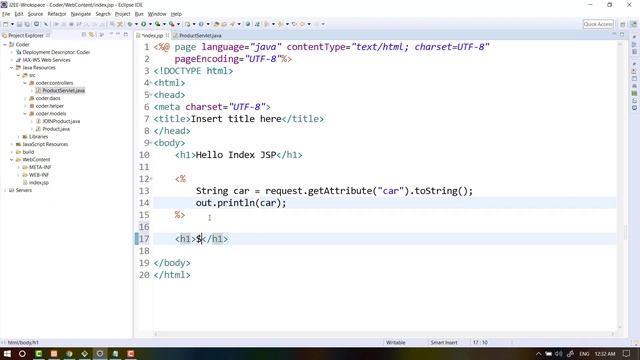Expand the Libraries node
640x360 pixels.
point(18,137)
